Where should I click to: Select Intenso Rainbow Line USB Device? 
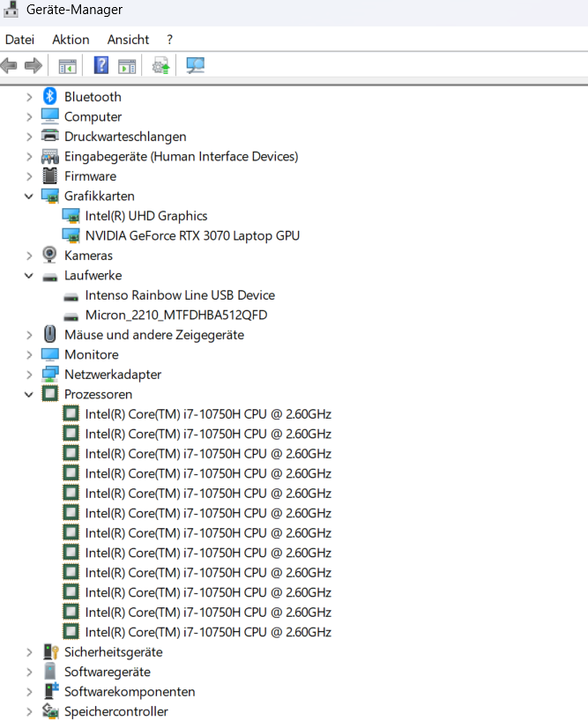[x=180, y=294]
